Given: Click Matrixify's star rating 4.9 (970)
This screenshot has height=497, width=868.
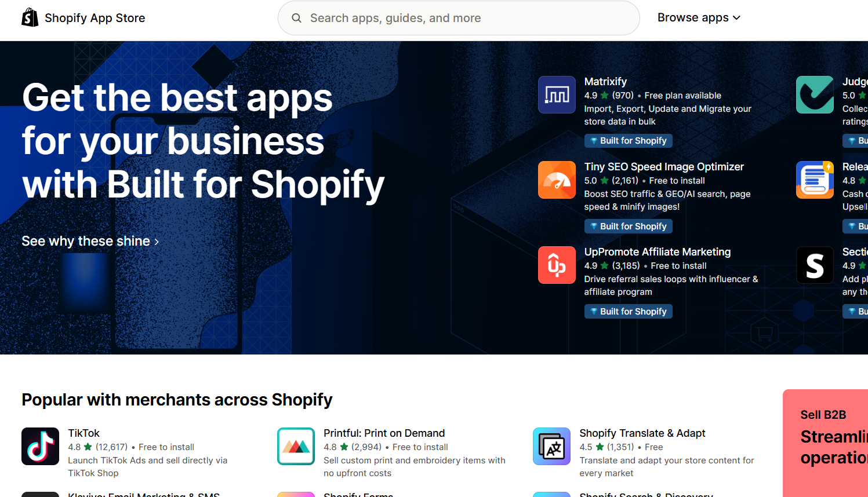Looking at the screenshot, I should click(609, 96).
